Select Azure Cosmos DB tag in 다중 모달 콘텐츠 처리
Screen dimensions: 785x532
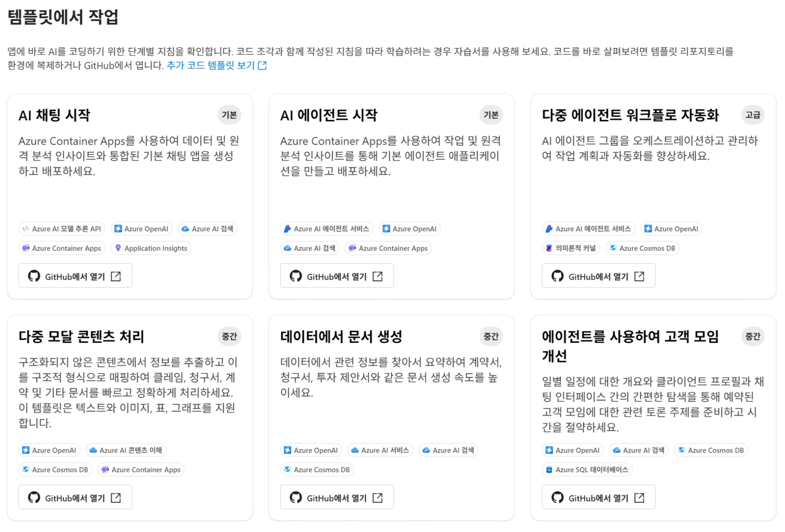[55, 470]
